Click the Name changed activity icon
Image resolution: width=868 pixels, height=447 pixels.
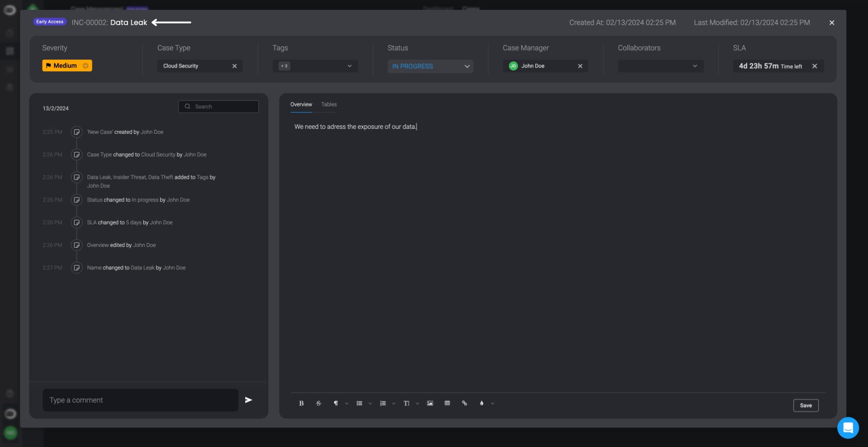pos(77,268)
